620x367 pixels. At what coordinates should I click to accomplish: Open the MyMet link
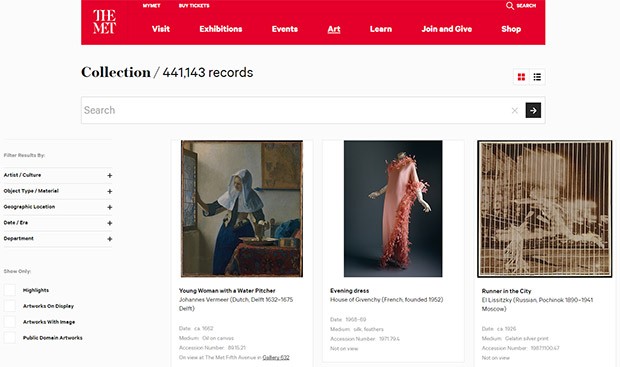coord(151,6)
